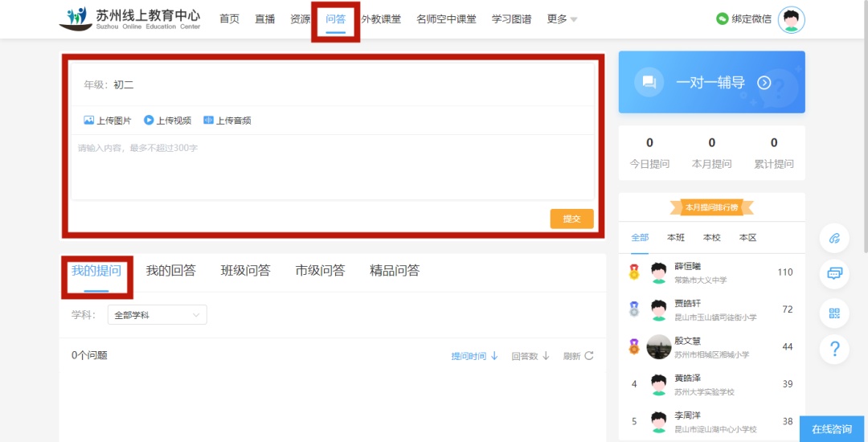Click the orange 提交 submit button
868x442 pixels.
(571, 219)
